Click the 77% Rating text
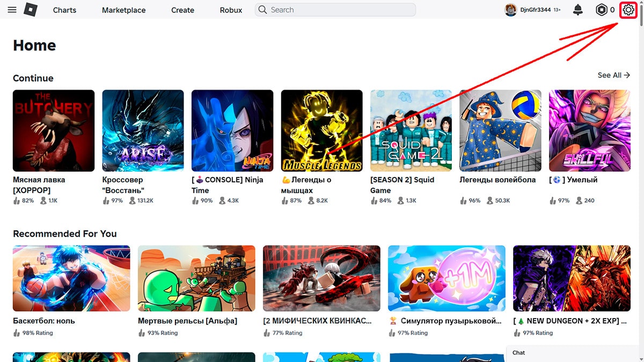This screenshot has width=644, height=362. point(288,333)
